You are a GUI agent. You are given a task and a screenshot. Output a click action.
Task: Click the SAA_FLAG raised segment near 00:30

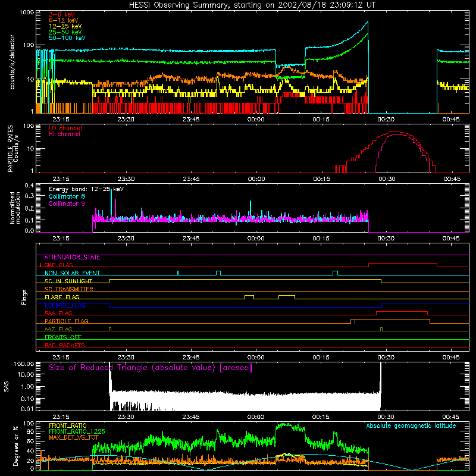click(x=402, y=312)
